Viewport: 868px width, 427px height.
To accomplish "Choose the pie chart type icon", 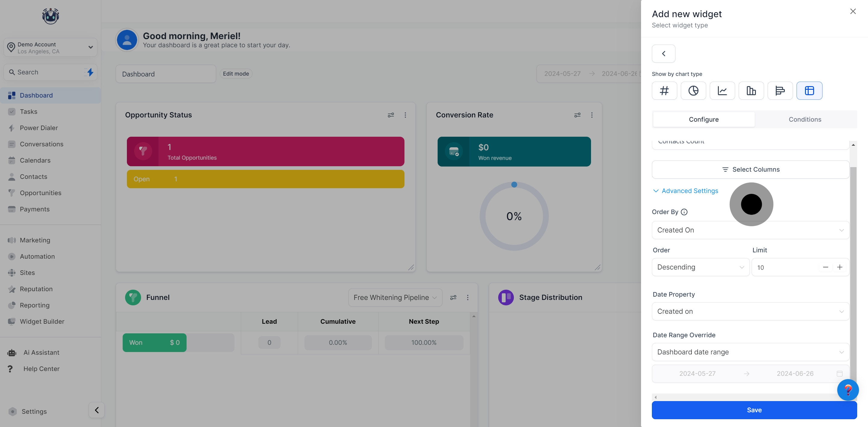I will click(x=693, y=91).
